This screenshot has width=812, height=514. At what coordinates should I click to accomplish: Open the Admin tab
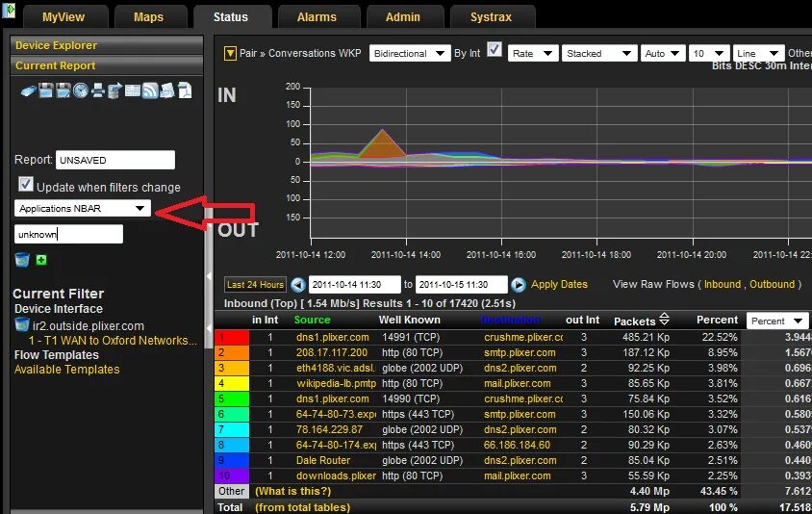[403, 16]
